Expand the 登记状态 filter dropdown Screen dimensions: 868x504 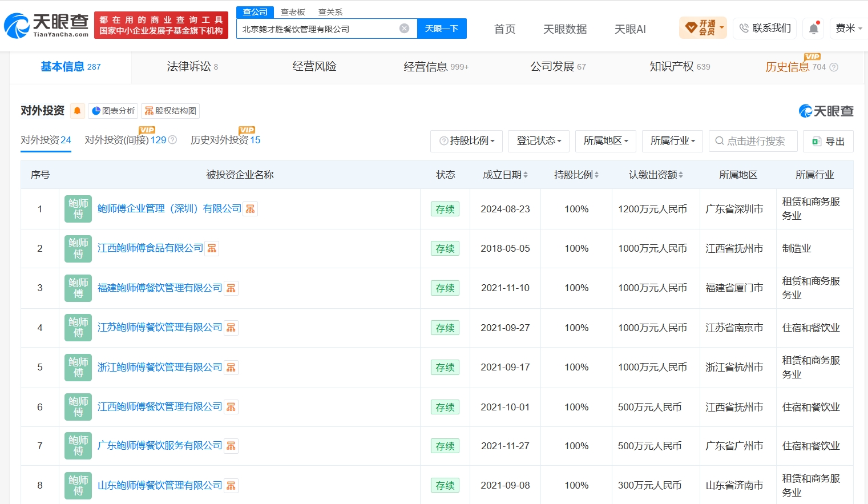click(x=539, y=141)
